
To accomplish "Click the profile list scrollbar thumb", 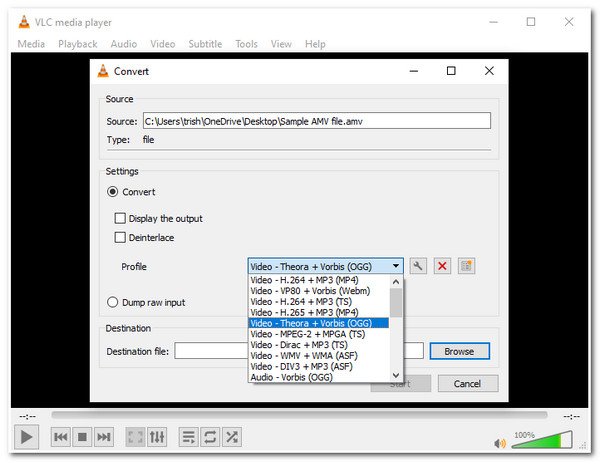I will [x=396, y=302].
